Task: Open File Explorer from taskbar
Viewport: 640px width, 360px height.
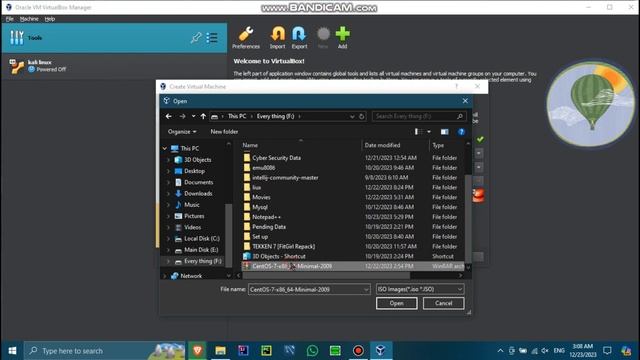Action: (x=220, y=351)
